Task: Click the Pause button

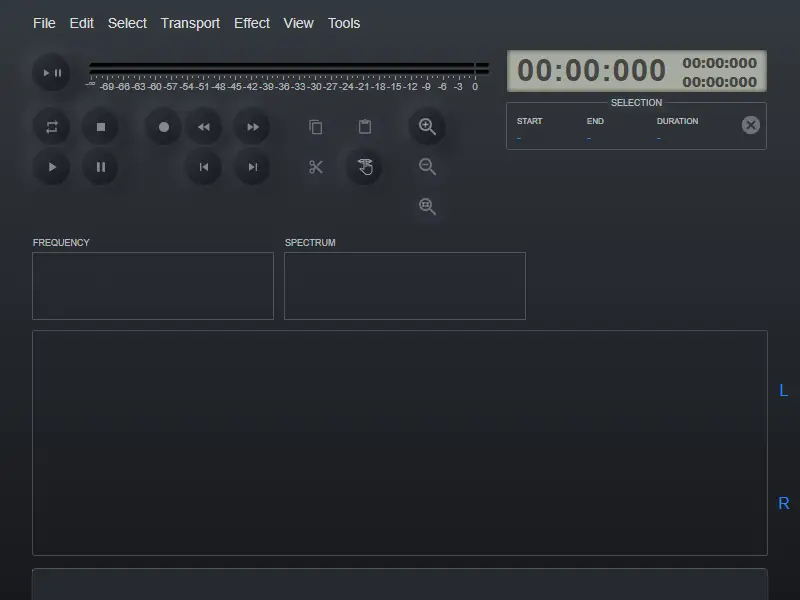Action: coord(101,167)
